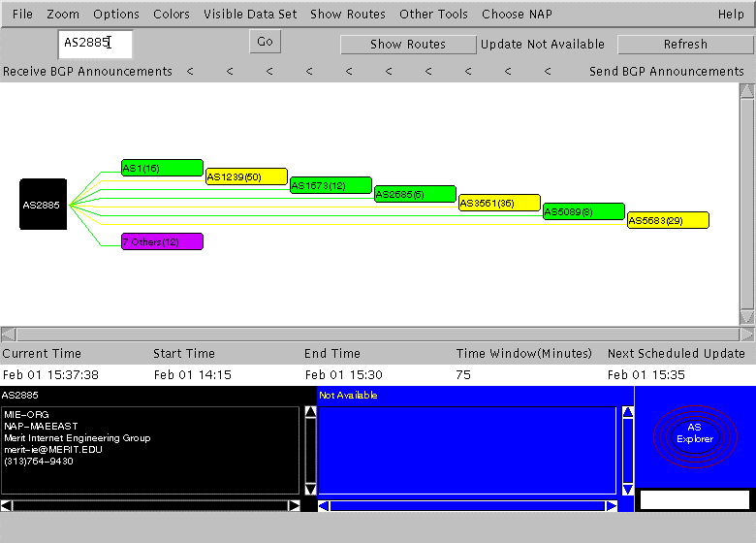Select the green AS2685(5) node

415,194
